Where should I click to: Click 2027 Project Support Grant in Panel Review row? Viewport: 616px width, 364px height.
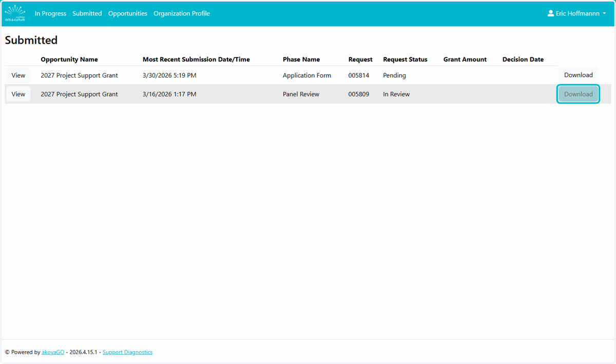(x=80, y=94)
